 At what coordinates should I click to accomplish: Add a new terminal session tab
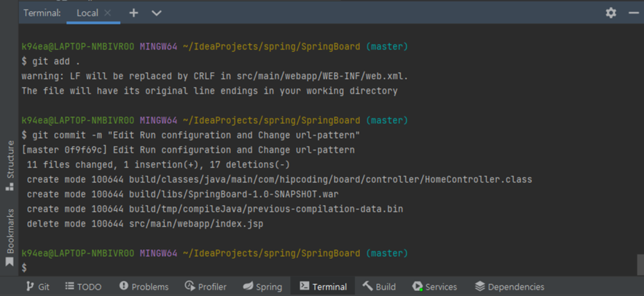coord(133,13)
